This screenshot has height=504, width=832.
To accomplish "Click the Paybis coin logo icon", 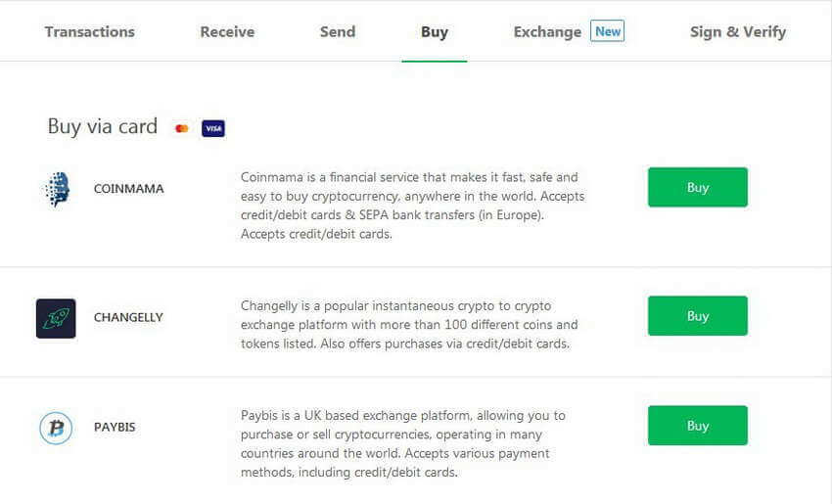I will coord(56,428).
